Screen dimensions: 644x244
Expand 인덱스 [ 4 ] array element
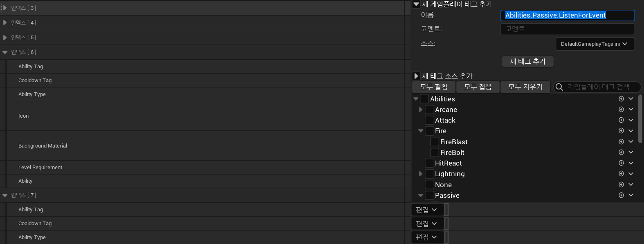(5, 22)
